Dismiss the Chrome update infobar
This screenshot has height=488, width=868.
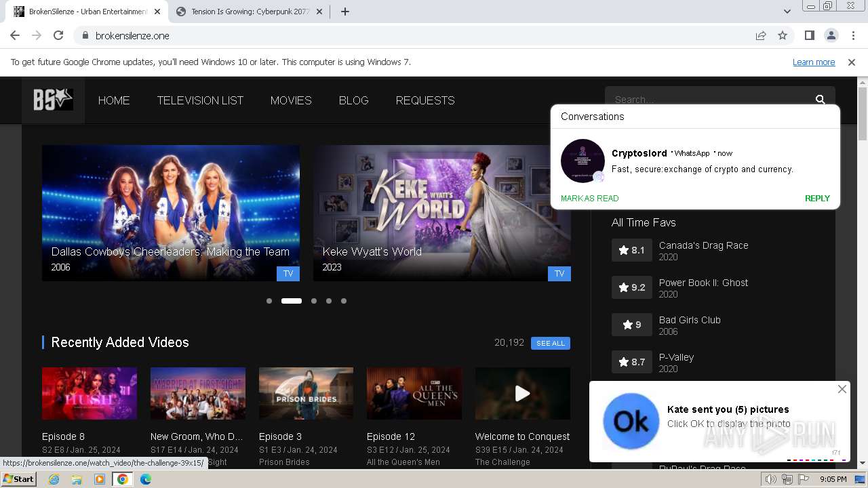pyautogui.click(x=852, y=62)
